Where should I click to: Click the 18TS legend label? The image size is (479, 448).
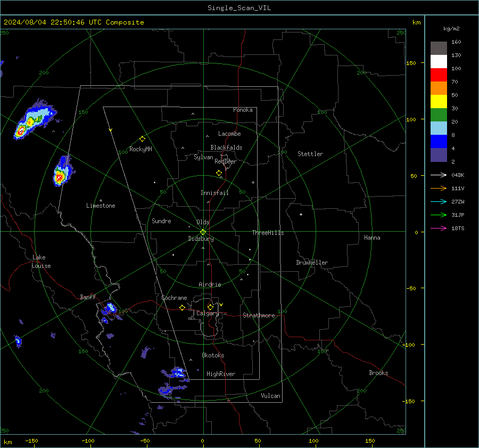point(458,228)
